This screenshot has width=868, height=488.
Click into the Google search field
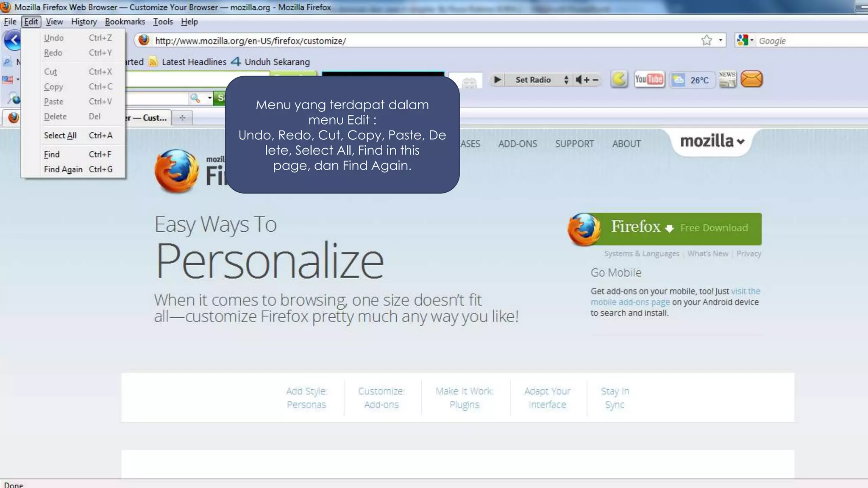(x=812, y=41)
